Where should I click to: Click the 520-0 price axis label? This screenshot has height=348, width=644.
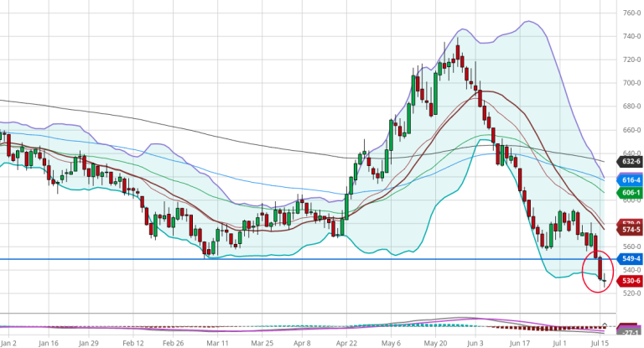pos(631,293)
